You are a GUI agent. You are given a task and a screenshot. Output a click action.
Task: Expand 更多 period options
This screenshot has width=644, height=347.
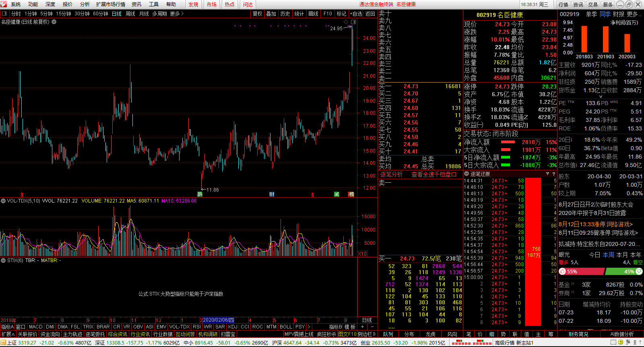coord(177,14)
